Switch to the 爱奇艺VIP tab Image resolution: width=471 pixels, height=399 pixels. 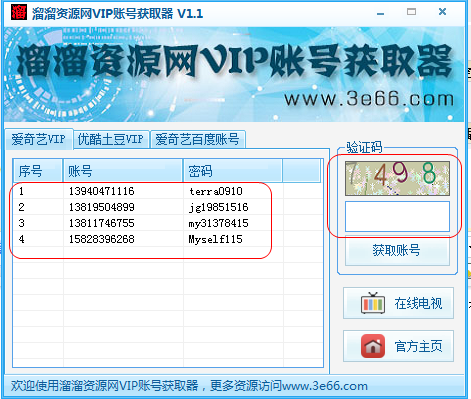pyautogui.click(x=39, y=139)
